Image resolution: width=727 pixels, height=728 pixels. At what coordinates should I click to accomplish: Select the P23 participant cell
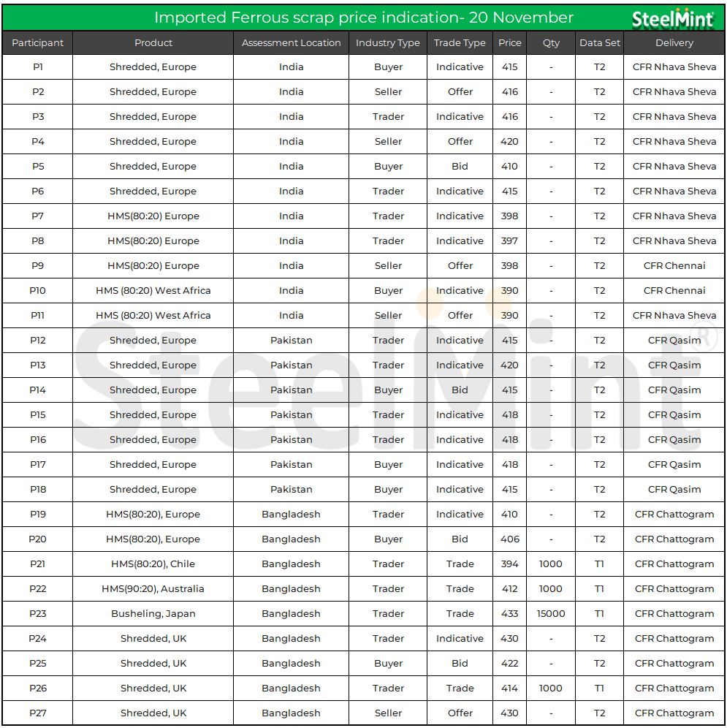click(x=38, y=614)
